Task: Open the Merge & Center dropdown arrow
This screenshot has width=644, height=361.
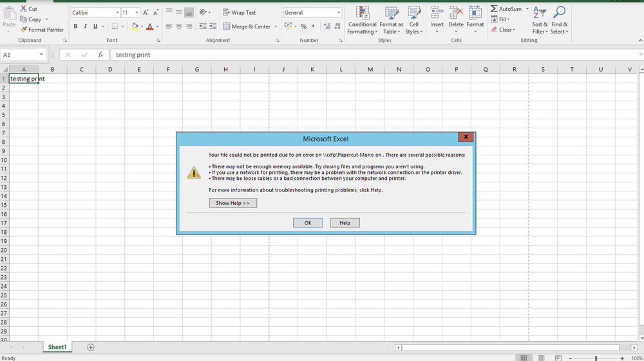Action: click(276, 26)
